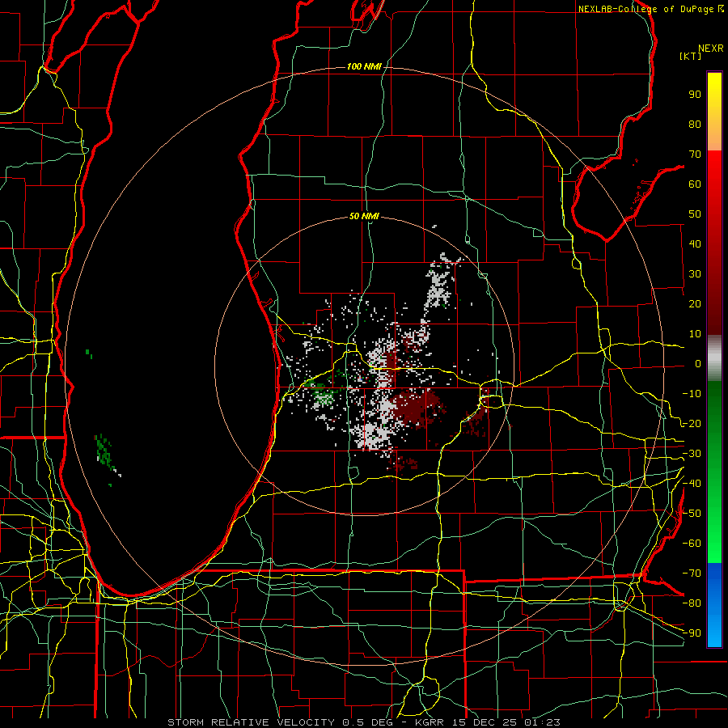This screenshot has height=728, width=728.
Task: Click the -30 scale value
Action: 692,454
